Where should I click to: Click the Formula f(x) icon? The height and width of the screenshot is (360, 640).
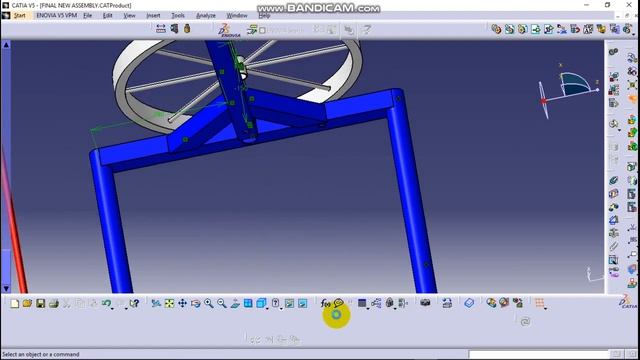coord(325,303)
